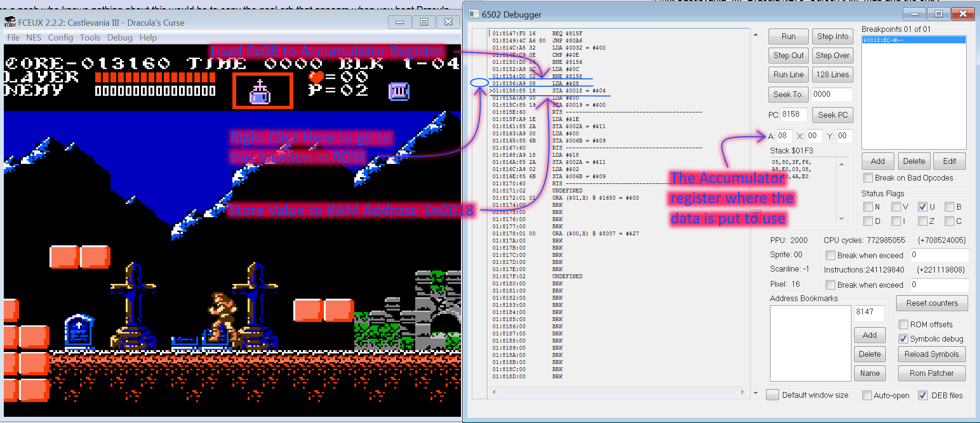Uncheck the .DEB files checkbox
Image resolution: width=980 pixels, height=423 pixels.
923,395
